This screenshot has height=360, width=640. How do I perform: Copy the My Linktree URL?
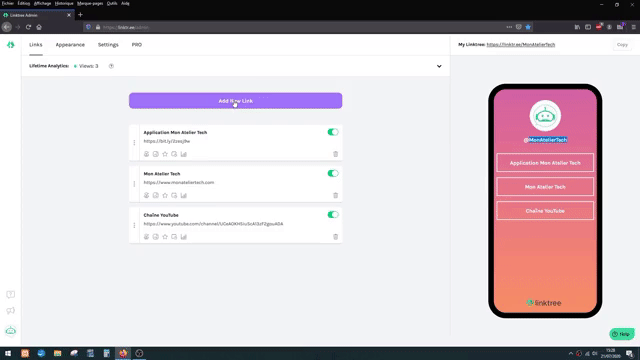pos(622,44)
